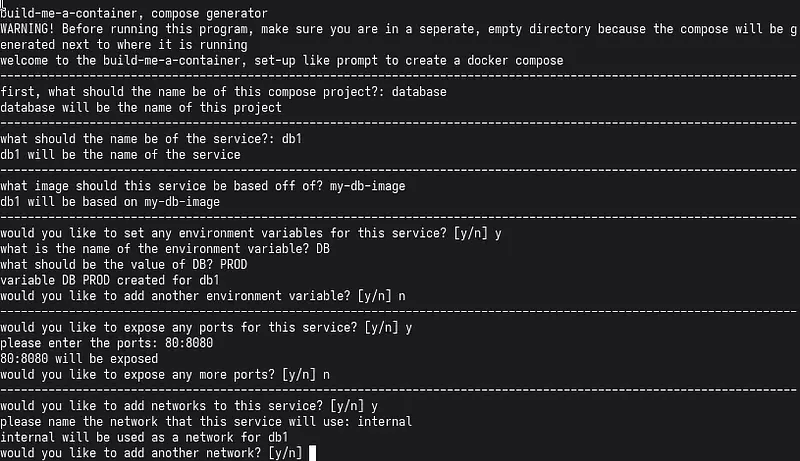
Task: Click the entered project name "database" after the question
Action: coord(417,92)
